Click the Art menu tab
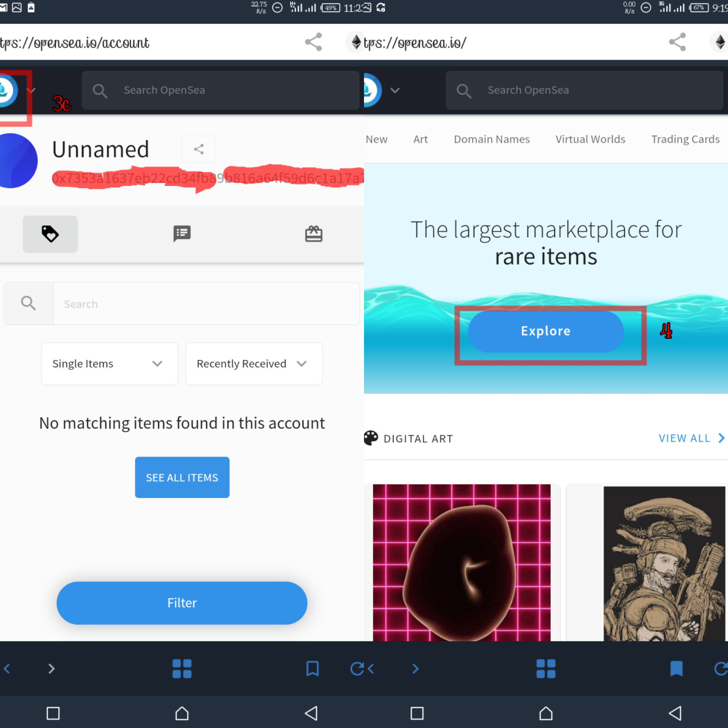The width and height of the screenshot is (728, 728). [420, 139]
